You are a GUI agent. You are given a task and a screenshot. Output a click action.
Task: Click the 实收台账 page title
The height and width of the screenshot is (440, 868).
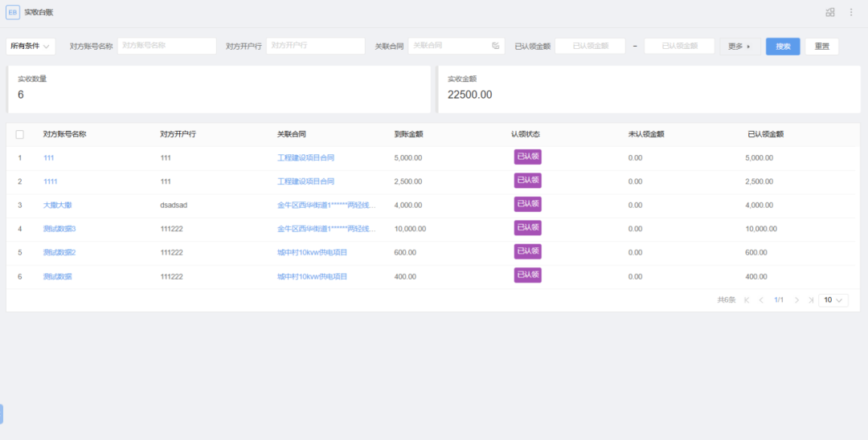(39, 12)
